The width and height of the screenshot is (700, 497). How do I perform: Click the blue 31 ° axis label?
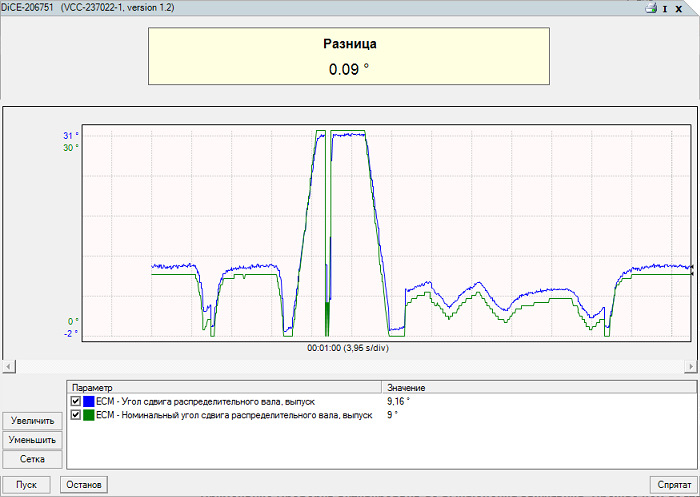71,136
